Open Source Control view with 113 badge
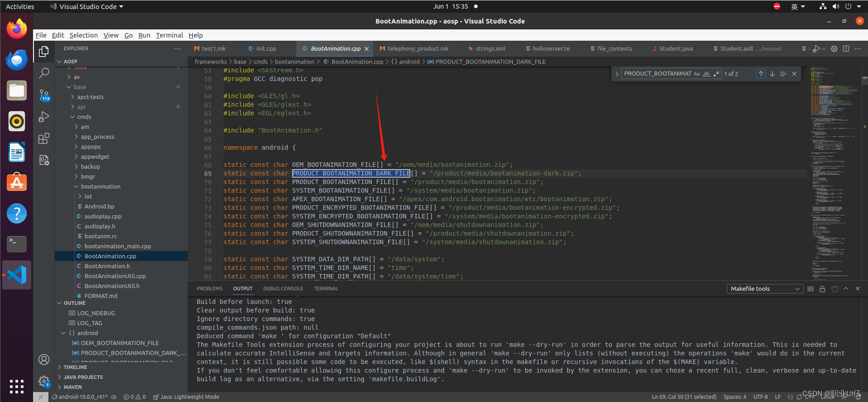The image size is (868, 402). pyautogui.click(x=44, y=95)
